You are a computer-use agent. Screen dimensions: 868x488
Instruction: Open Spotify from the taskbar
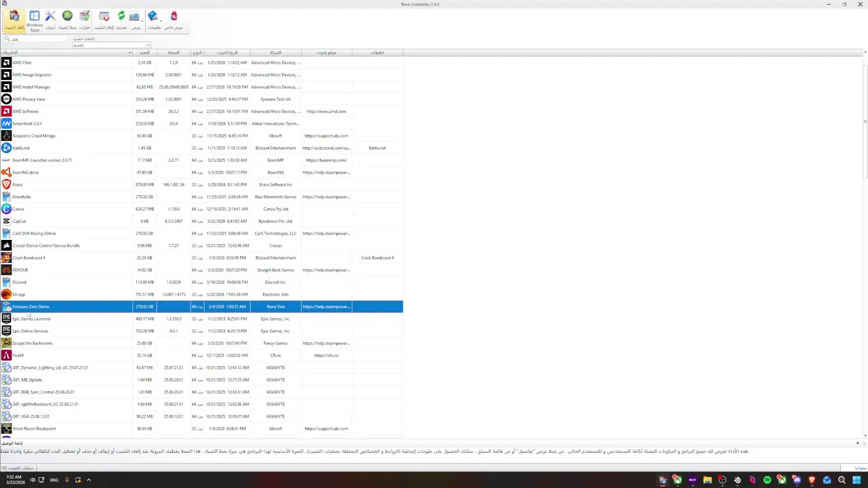click(767, 480)
